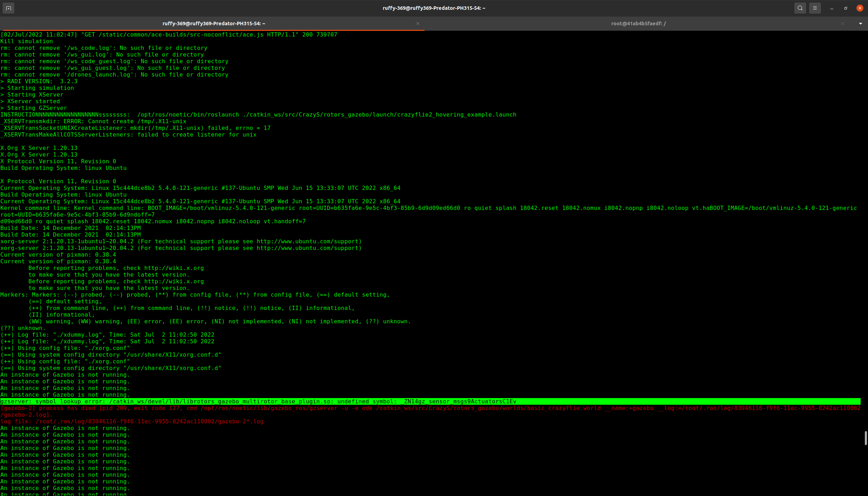Close the ruffy-369 tab

[x=418, y=24]
